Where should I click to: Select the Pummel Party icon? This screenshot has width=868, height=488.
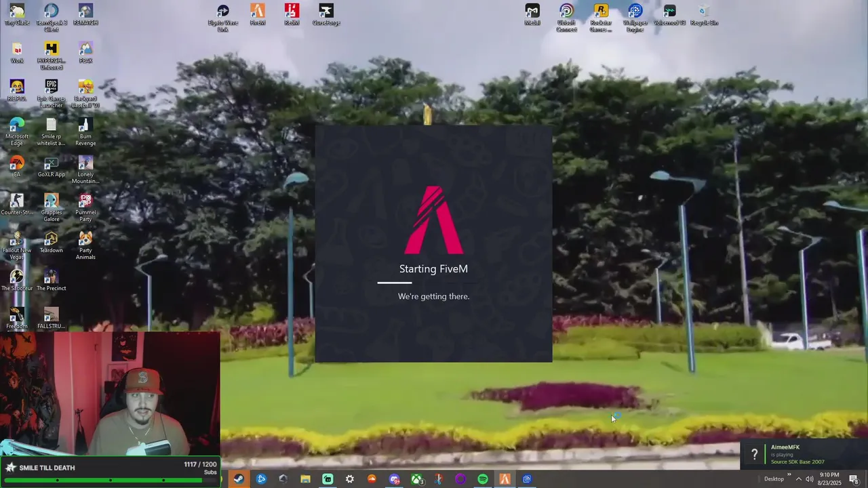pyautogui.click(x=85, y=207)
